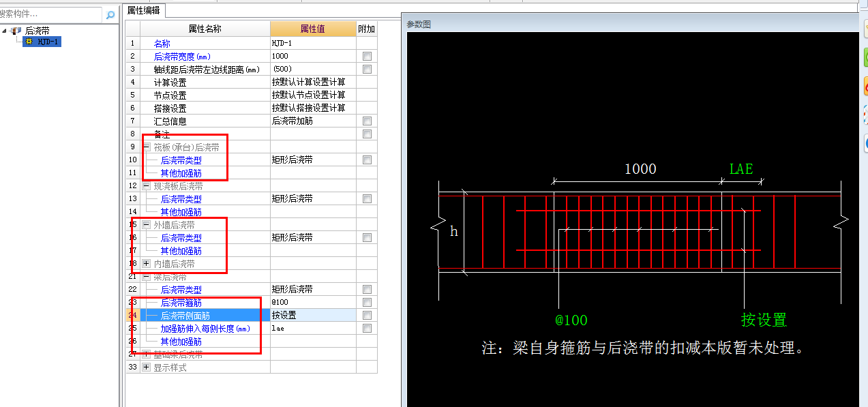Viewport: 868px width, 407px height.
Task: Click the search magnifier icon
Action: click(110, 14)
